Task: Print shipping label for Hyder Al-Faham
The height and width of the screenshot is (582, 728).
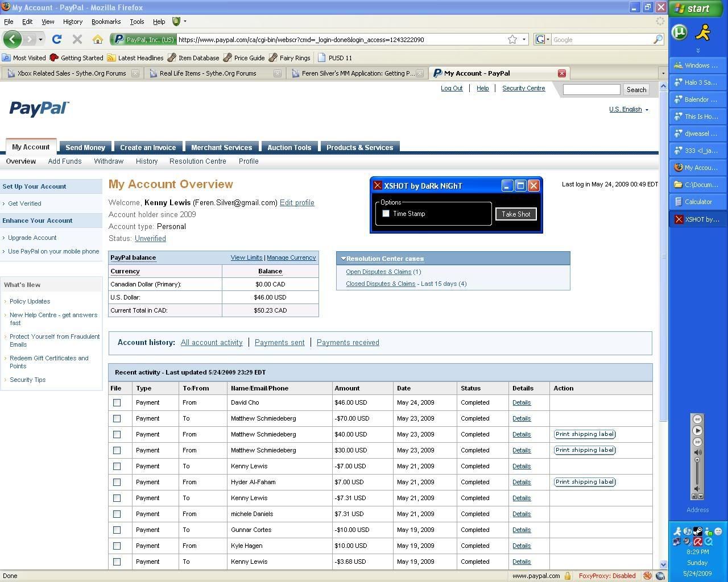Action: 585,481
